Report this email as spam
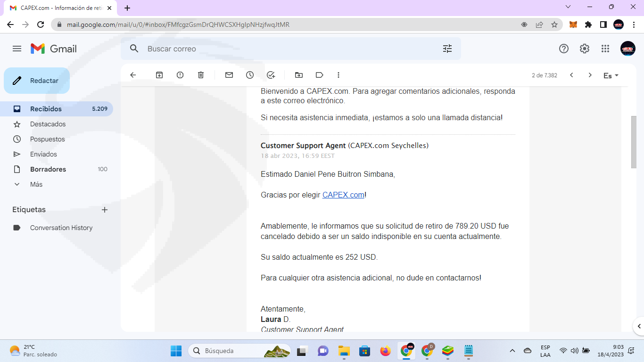The width and height of the screenshot is (644, 362). 180,75
